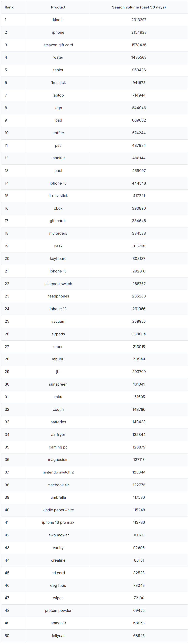The width and height of the screenshot is (190, 644).
Task: Click the protein powder product cell
Action: click(x=58, y=610)
